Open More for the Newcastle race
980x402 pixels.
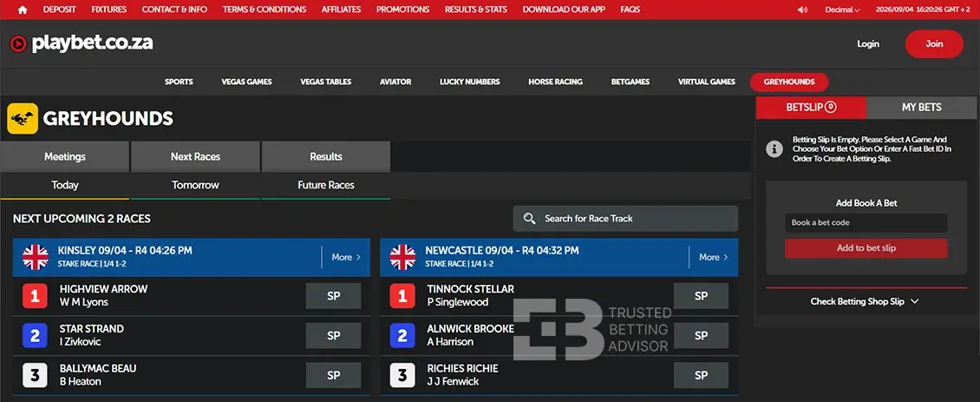[x=714, y=257]
